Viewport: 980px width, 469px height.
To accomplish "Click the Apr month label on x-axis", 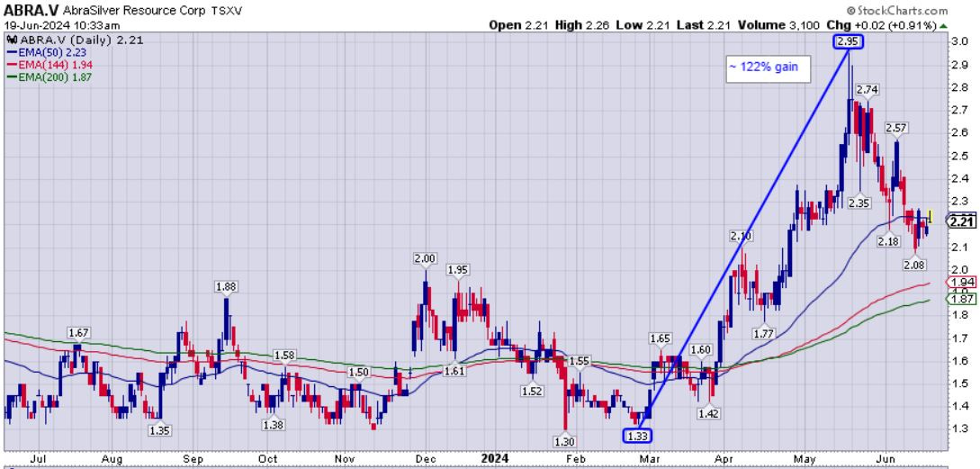I will click(724, 458).
